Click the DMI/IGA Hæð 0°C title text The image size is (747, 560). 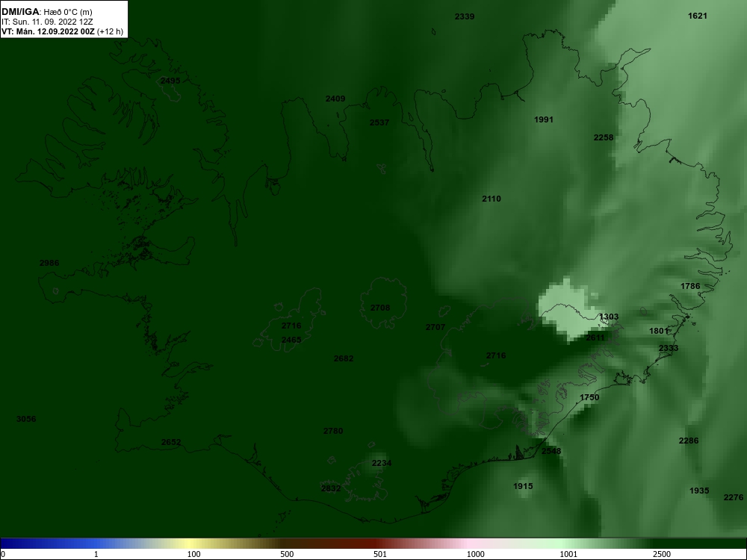coord(46,12)
